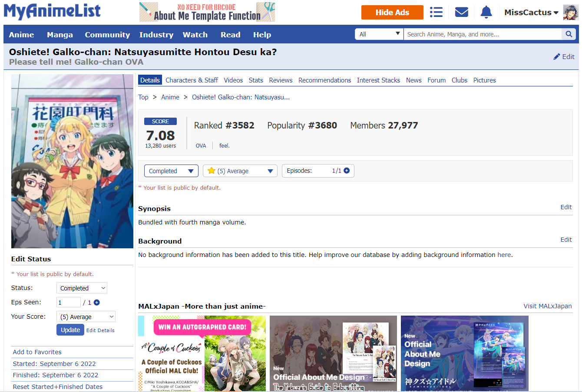Switch to the Stats tab

[256, 80]
